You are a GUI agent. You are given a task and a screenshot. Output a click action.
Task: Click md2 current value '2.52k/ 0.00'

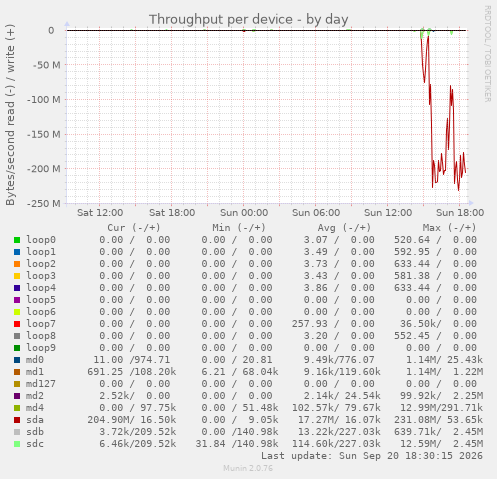click(135, 396)
